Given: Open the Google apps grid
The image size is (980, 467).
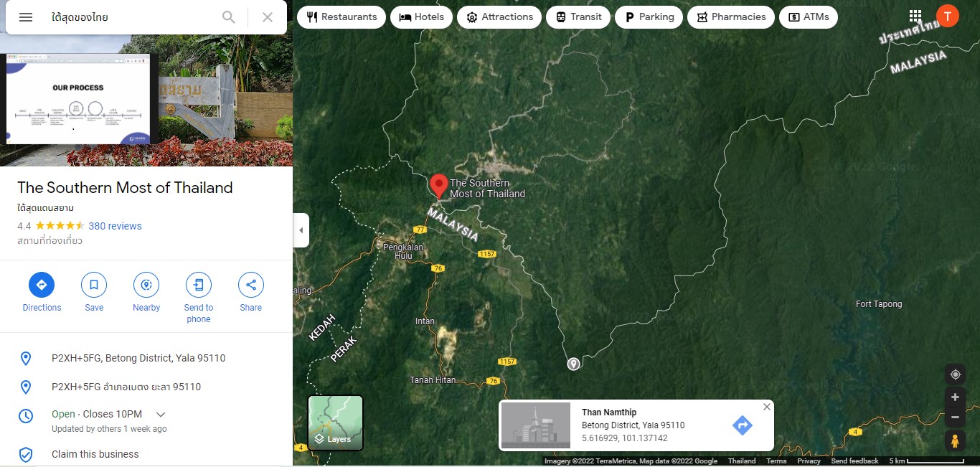Looking at the screenshot, I should point(915,16).
